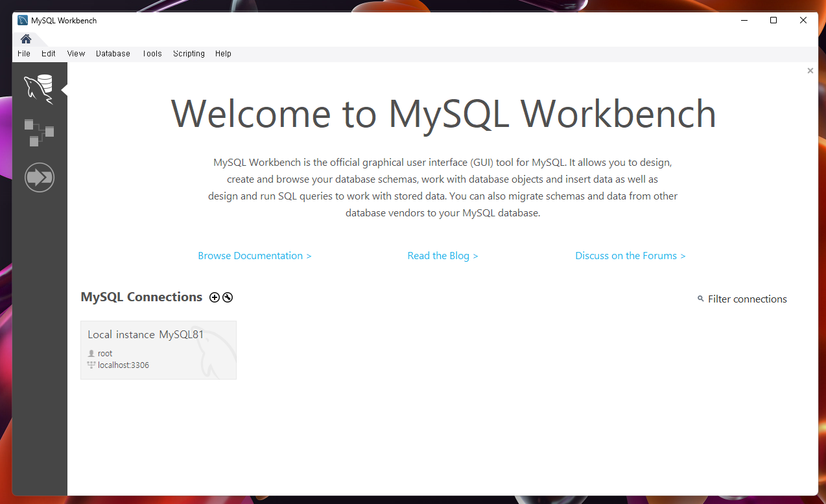Image resolution: width=826 pixels, height=504 pixels.
Task: Select the Models sidebar icon
Action: (x=39, y=132)
